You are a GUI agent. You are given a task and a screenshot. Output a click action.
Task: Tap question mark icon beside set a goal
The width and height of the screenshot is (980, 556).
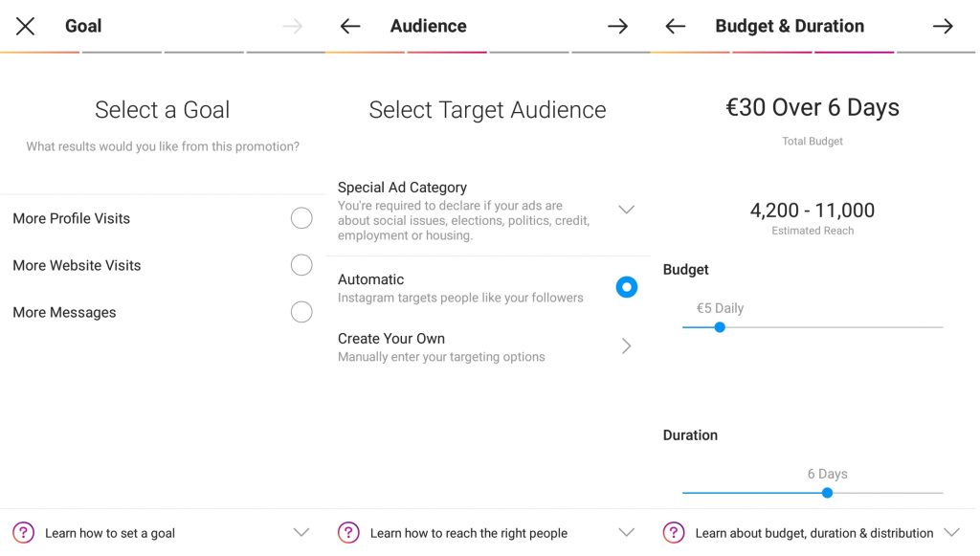(24, 533)
